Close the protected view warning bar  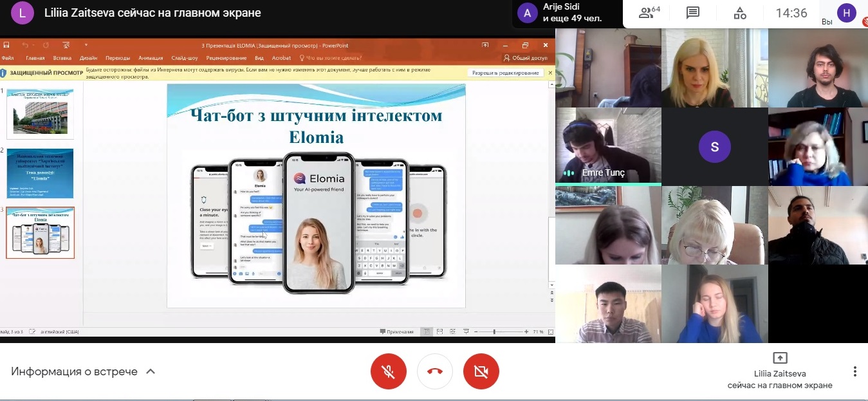click(x=550, y=73)
